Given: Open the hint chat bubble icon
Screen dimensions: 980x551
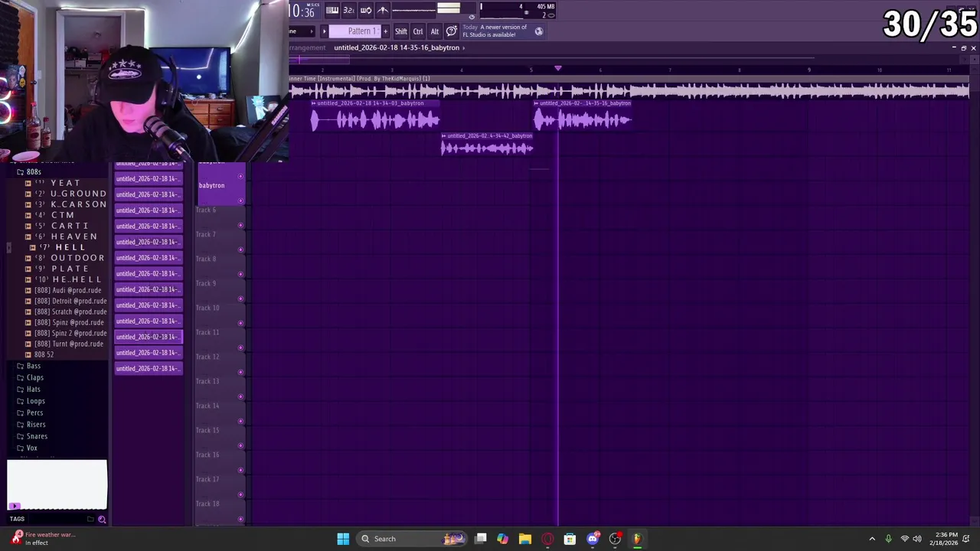Looking at the screenshot, I should click(452, 31).
